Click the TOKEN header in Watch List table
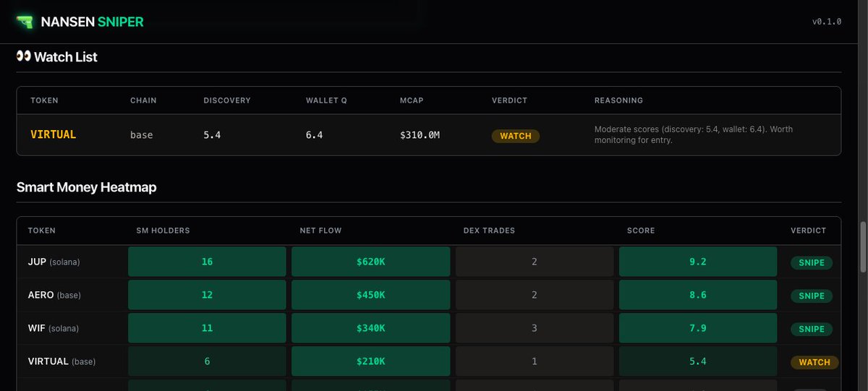The width and height of the screenshot is (868, 391). click(x=44, y=100)
